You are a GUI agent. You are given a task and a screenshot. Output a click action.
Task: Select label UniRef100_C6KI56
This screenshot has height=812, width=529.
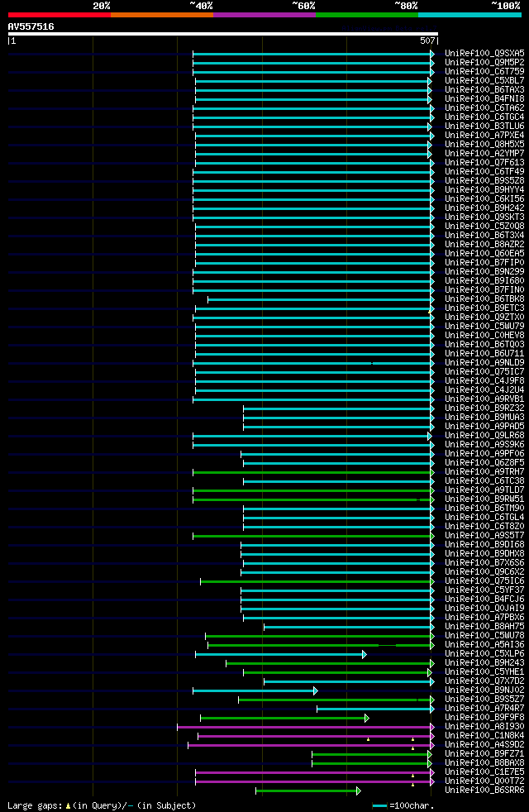[484, 198]
